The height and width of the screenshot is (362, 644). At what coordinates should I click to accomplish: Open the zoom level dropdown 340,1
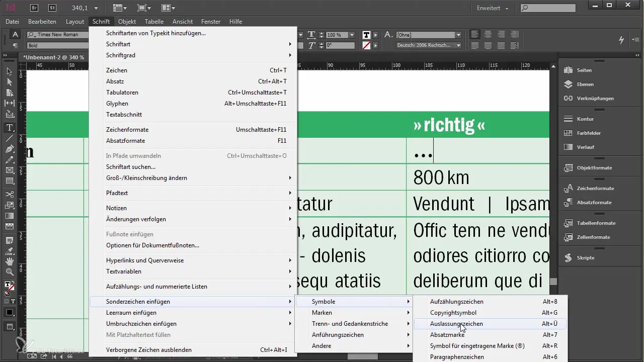[x=96, y=8]
